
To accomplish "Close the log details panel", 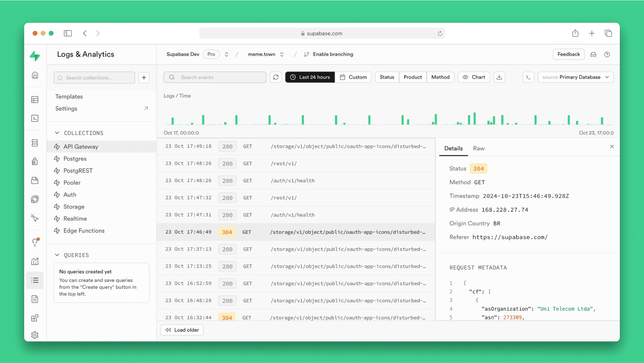I will (612, 147).
